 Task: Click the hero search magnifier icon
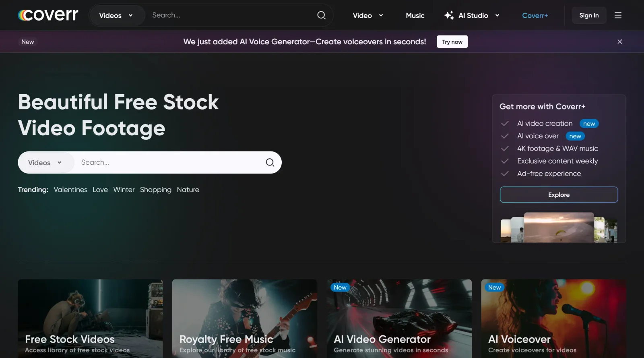(270, 162)
